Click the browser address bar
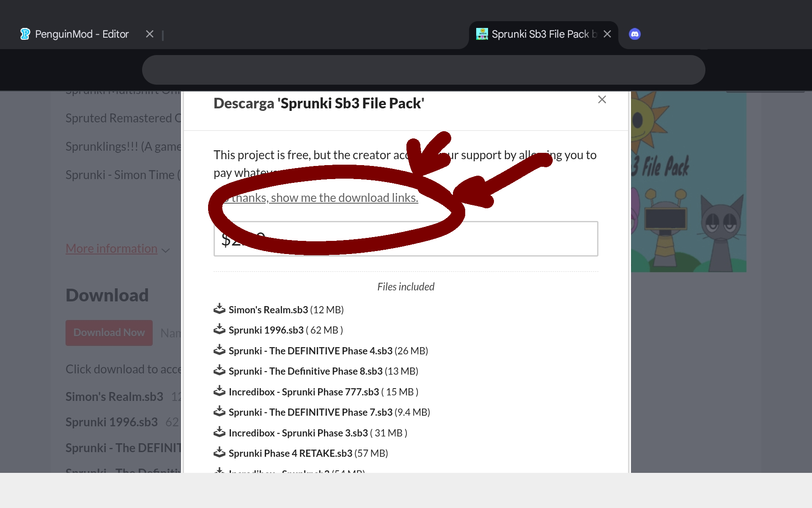 [423, 69]
